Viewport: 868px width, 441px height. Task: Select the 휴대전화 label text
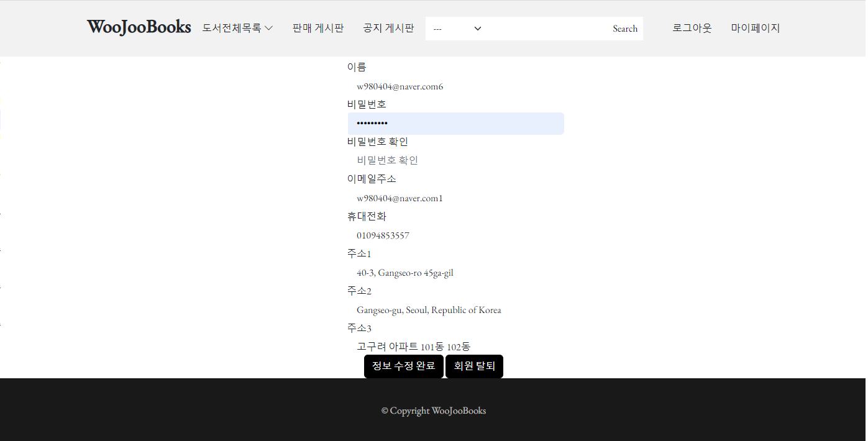coord(367,216)
